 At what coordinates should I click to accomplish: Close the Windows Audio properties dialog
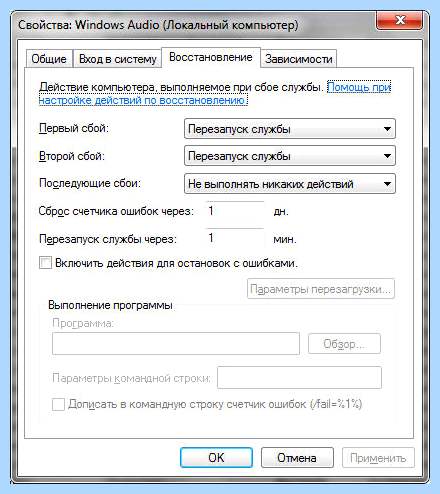pos(400,20)
